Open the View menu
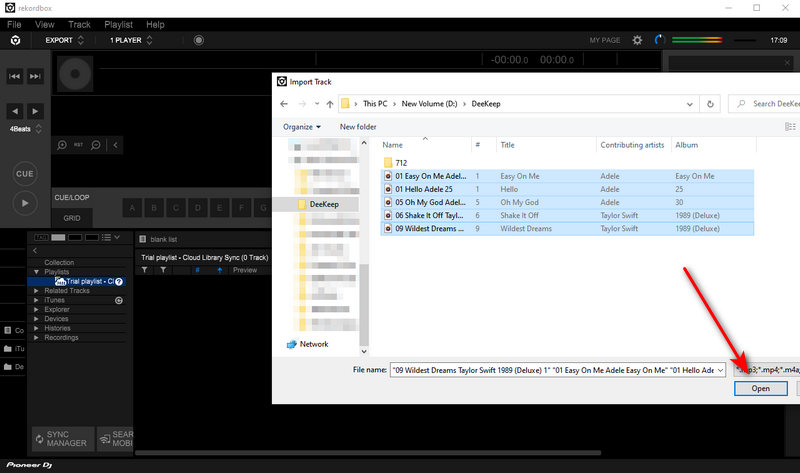Viewport: 800px width, 473px height. coord(44,24)
